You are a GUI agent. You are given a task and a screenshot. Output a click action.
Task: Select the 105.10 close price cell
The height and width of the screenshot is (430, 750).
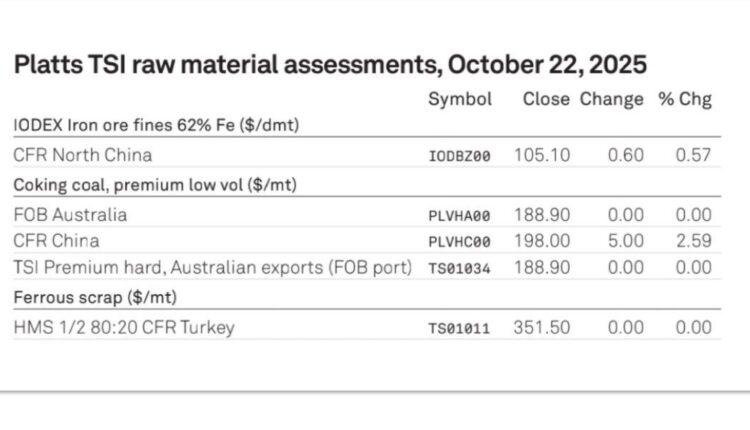[x=542, y=155]
